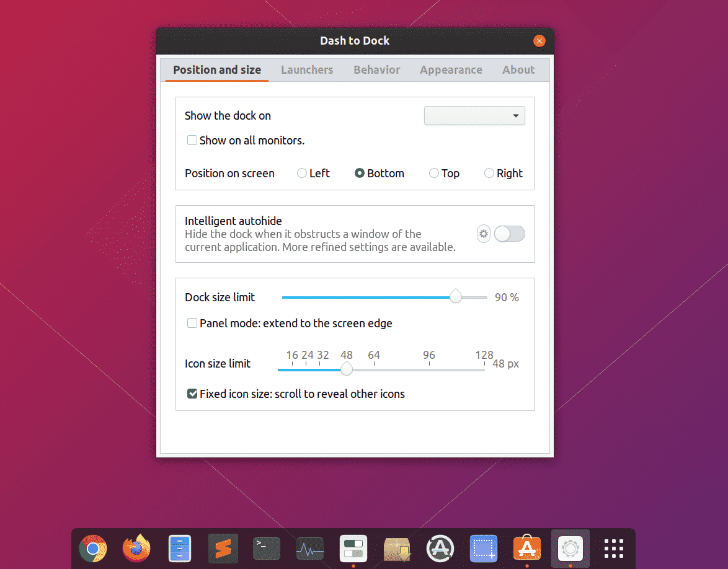This screenshot has height=569, width=728.
Task: Click the 64 mark on icon size slider
Action: (x=374, y=355)
